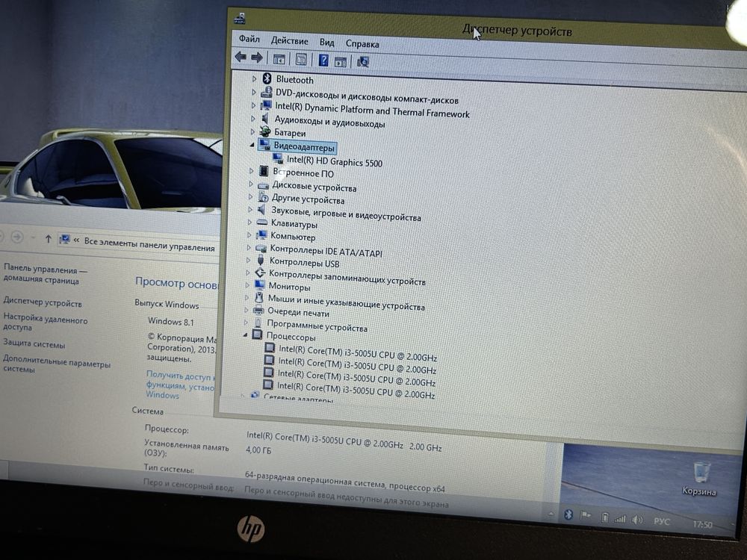Open the Корзина desktop icon
The image size is (747, 560).
point(699,478)
